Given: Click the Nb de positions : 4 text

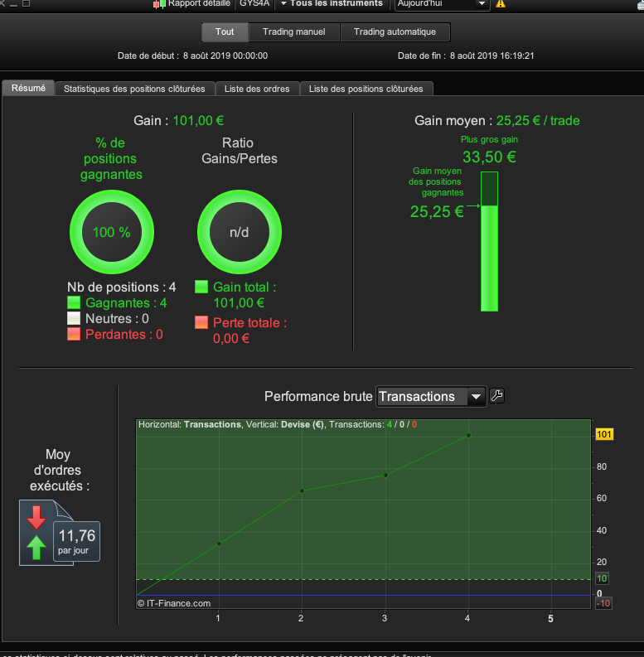Looking at the screenshot, I should click(x=122, y=287).
